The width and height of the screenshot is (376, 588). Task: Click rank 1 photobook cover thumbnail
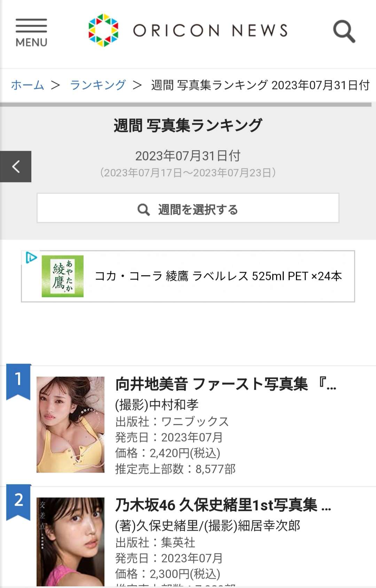point(70,424)
